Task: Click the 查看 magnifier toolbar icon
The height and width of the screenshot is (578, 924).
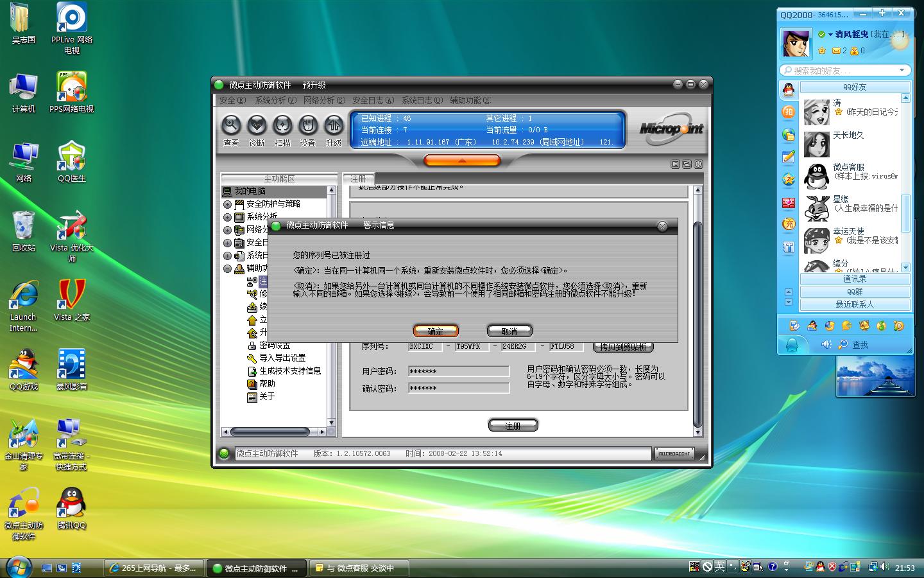Action: pos(231,125)
